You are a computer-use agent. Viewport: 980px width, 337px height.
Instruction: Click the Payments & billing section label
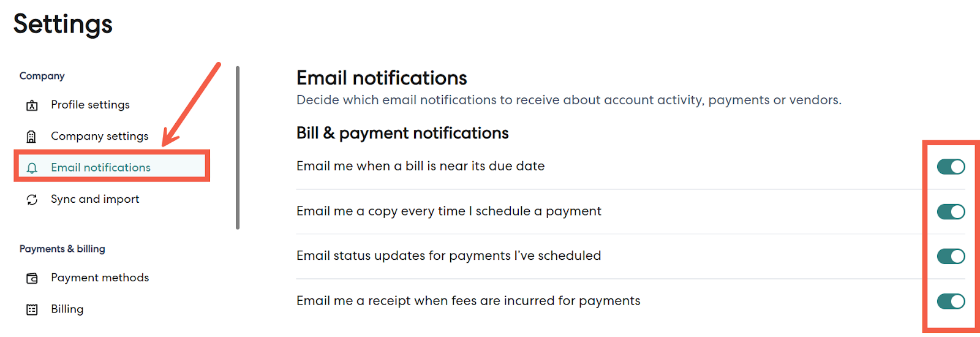click(x=62, y=249)
